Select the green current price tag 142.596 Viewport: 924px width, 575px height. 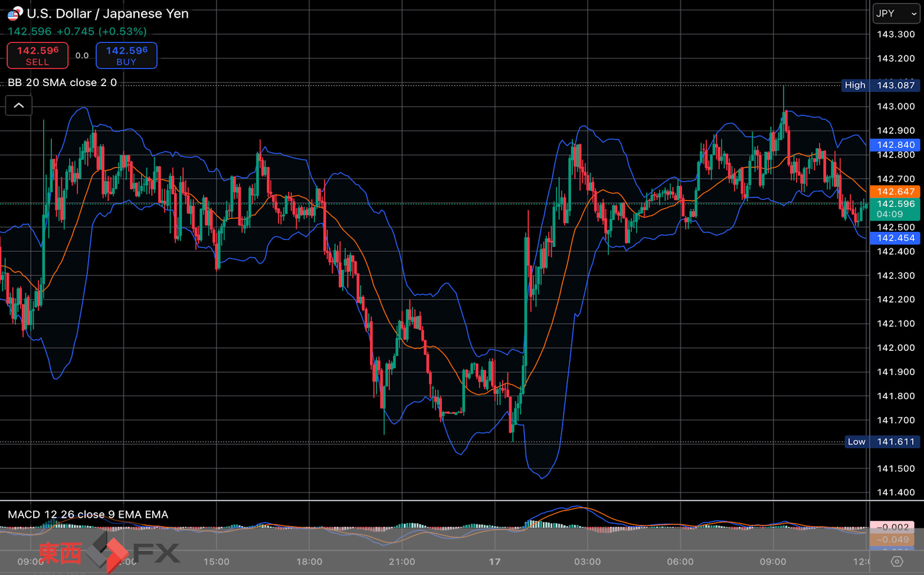point(894,209)
